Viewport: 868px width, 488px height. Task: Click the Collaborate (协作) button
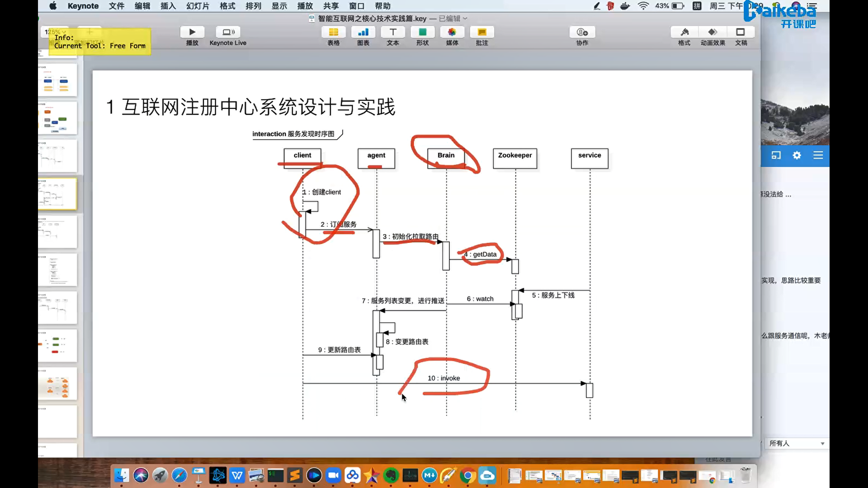[x=582, y=33]
